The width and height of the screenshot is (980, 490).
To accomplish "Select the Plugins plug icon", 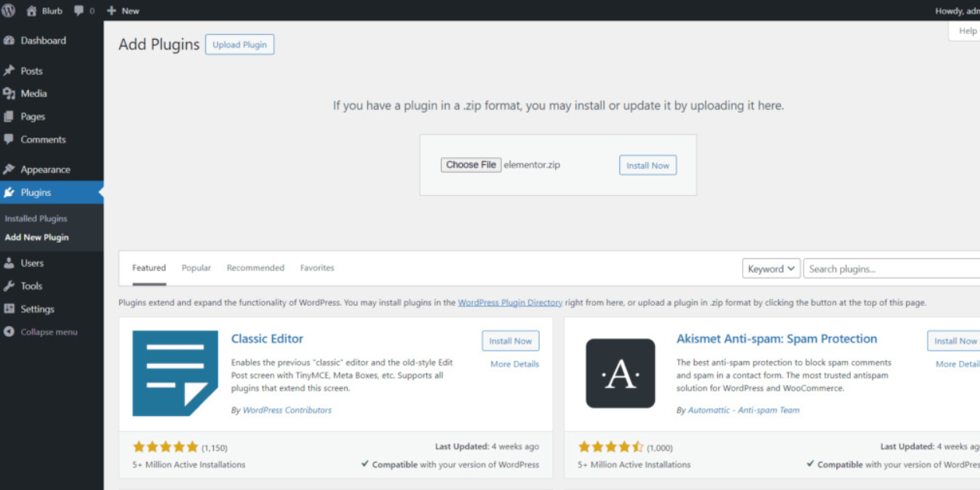I will [x=9, y=192].
